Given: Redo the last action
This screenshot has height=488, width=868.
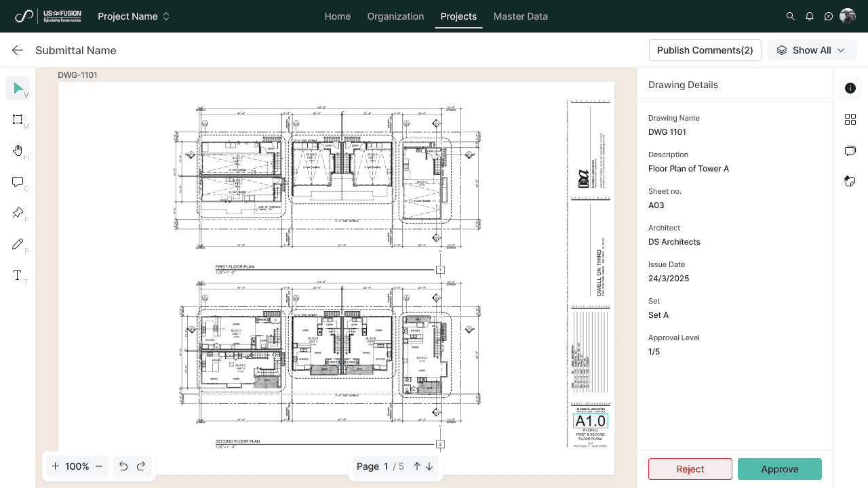Looking at the screenshot, I should (x=141, y=466).
